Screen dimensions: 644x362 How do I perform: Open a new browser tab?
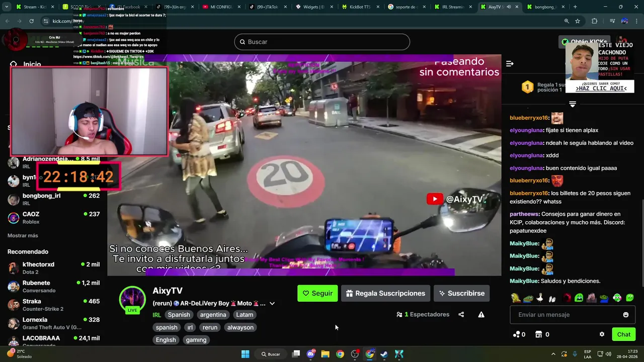pyautogui.click(x=575, y=7)
